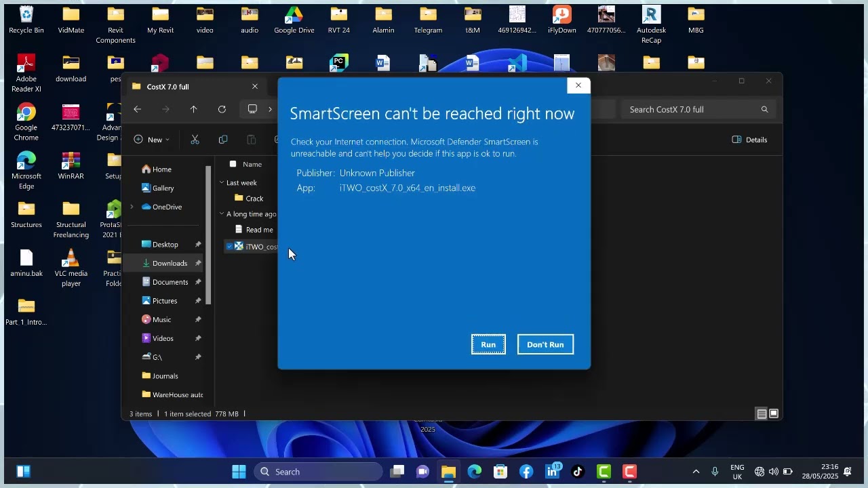Open Recycle Bin on the desktop
The width and height of the screenshot is (868, 488).
point(26,20)
